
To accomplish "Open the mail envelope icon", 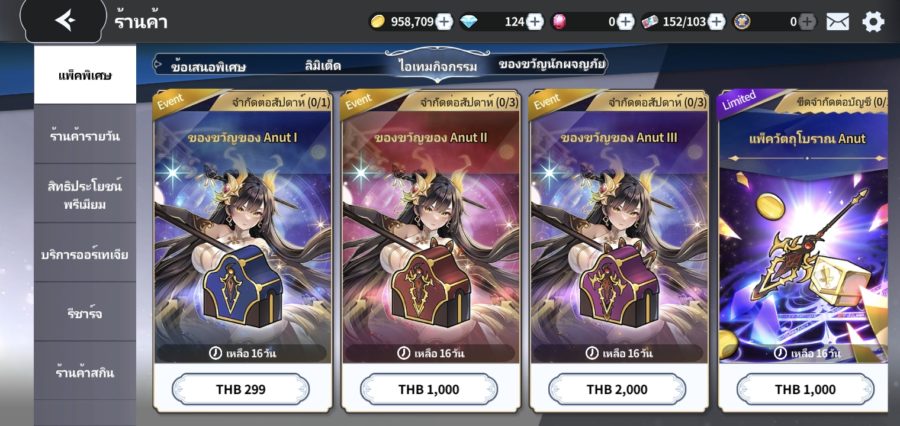I will pos(838,22).
